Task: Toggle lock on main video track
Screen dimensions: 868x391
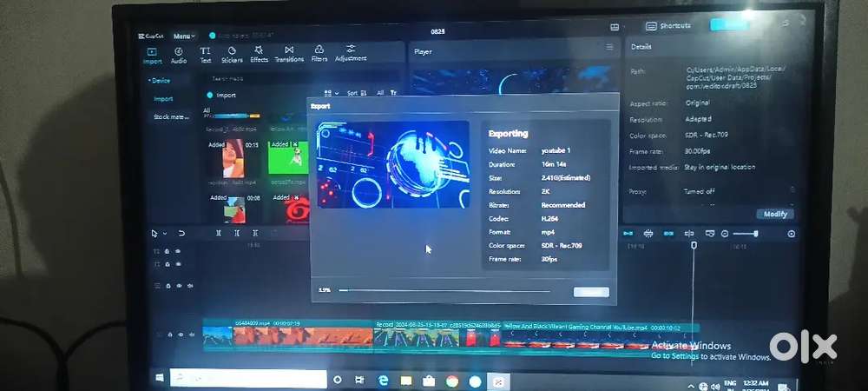Action: point(168,333)
